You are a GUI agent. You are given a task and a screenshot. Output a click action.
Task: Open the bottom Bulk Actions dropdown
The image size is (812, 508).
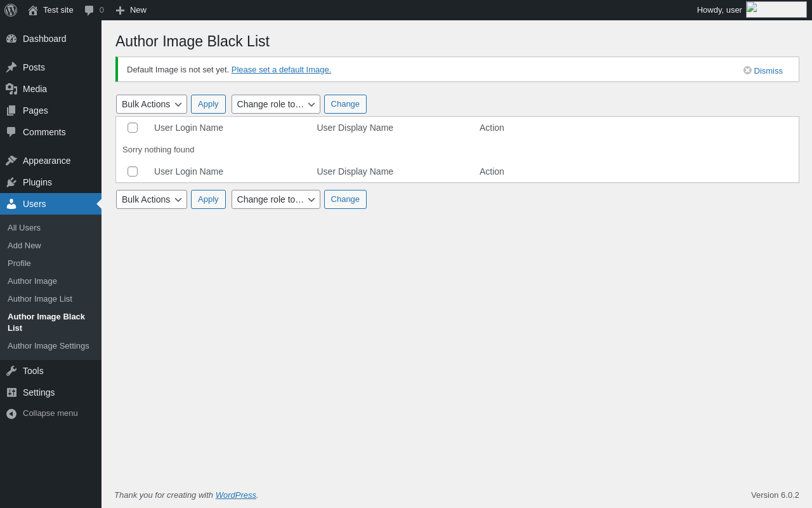(x=152, y=199)
